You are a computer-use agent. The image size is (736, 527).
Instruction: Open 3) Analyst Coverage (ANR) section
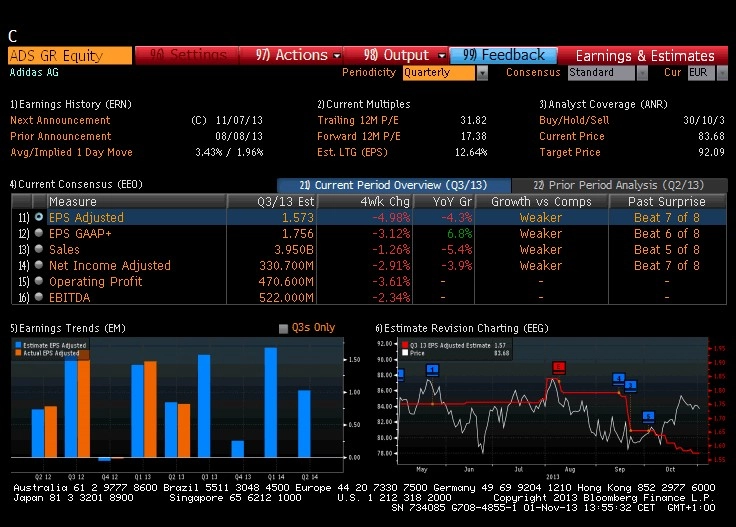pos(603,104)
